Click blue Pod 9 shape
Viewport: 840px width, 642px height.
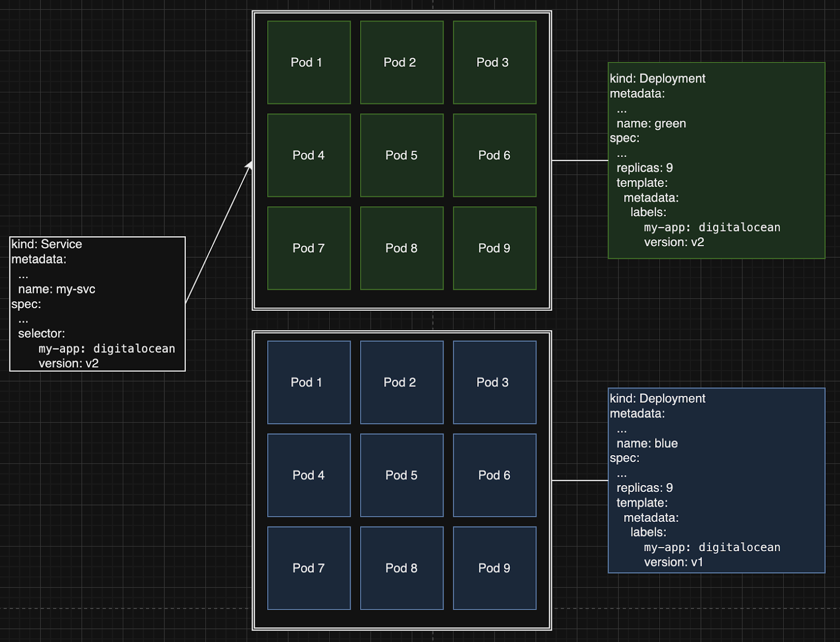[495, 568]
